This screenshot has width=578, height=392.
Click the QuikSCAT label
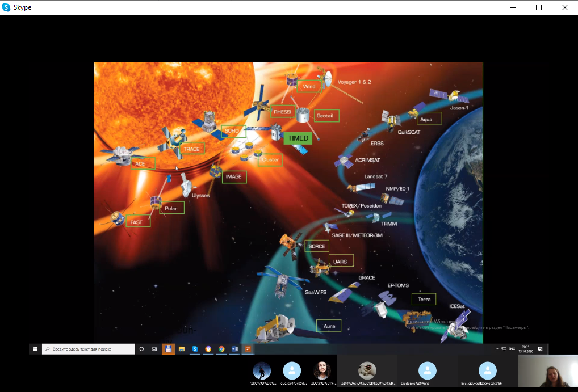pyautogui.click(x=409, y=132)
